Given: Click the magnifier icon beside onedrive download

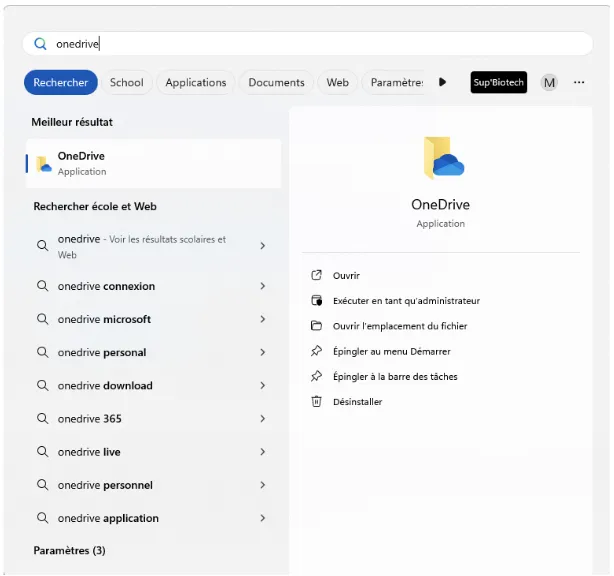Looking at the screenshot, I should coord(42,385).
